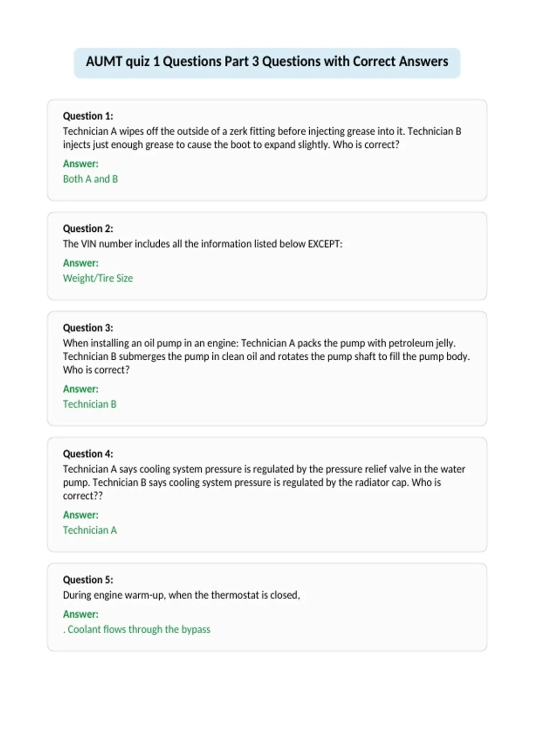Select the 'Technician A' answer
Screen dimensions: 534x756
pos(90,530)
